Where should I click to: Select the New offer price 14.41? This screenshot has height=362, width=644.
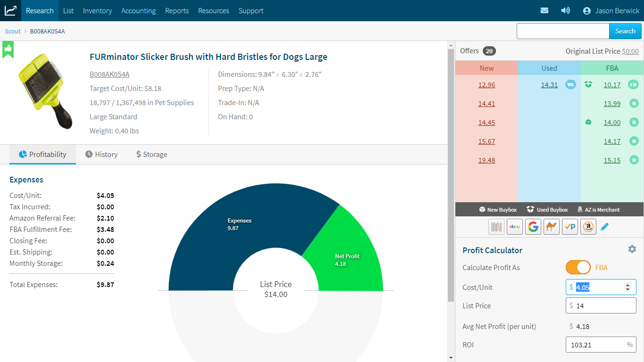pos(487,104)
